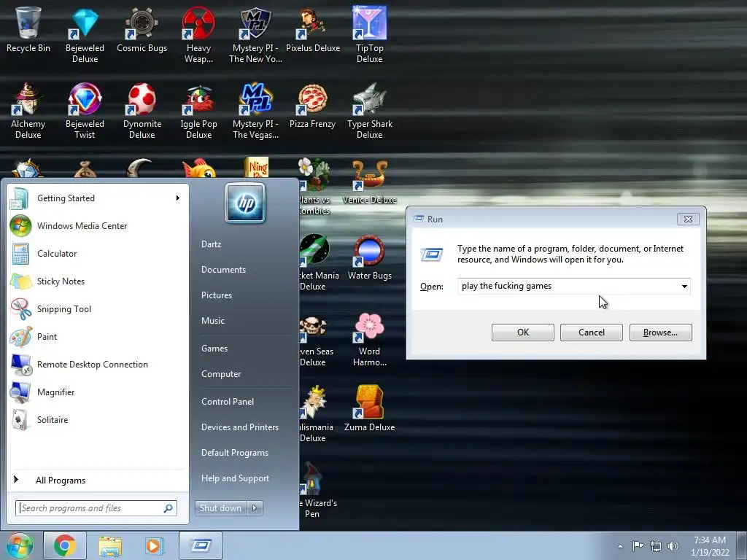This screenshot has width=747, height=560.
Task: Open Default Programs link
Action: (235, 453)
